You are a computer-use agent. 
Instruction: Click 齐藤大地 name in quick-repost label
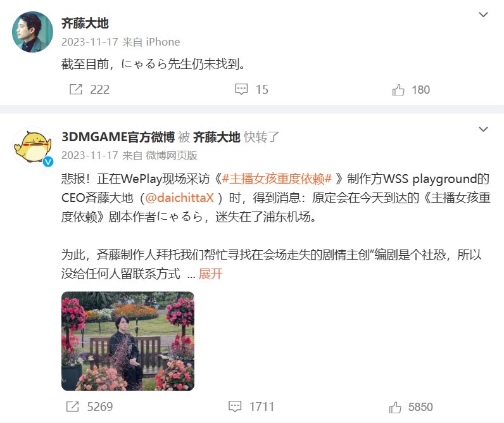(x=217, y=137)
